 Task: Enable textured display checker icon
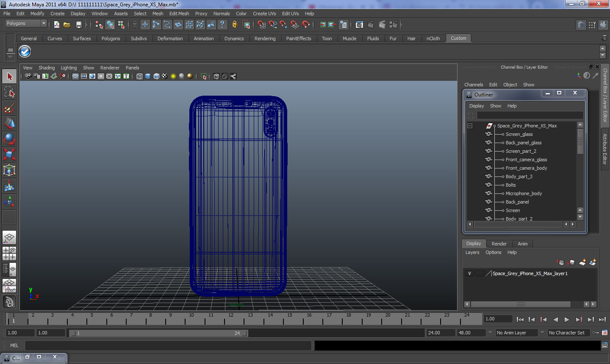[165, 76]
